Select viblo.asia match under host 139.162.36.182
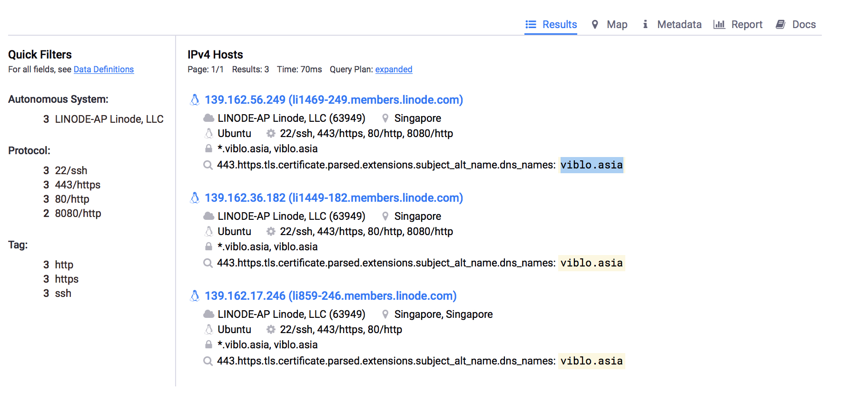The image size is (868, 394). tap(592, 263)
